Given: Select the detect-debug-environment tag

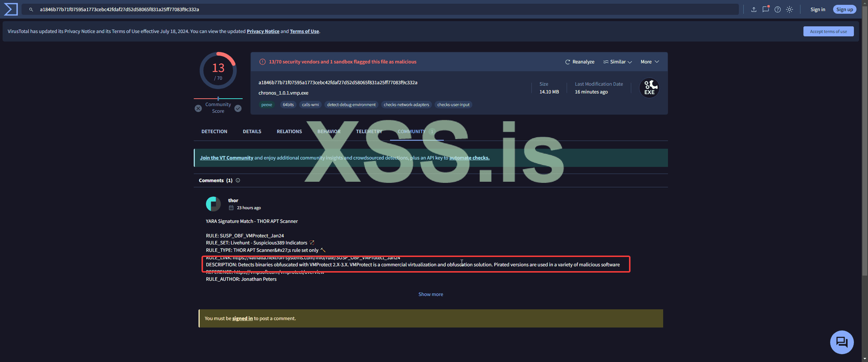Looking at the screenshot, I should (351, 105).
